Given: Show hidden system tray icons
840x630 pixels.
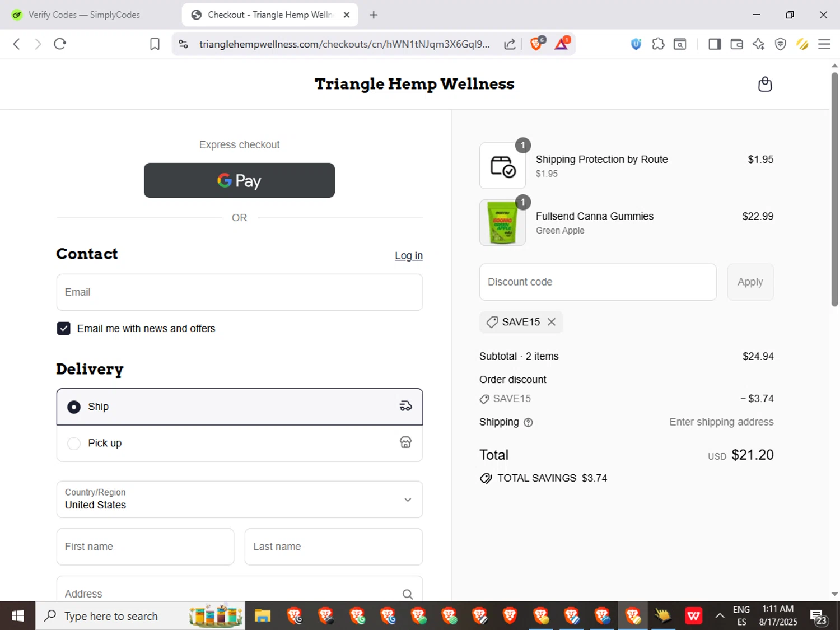Looking at the screenshot, I should pos(720,616).
